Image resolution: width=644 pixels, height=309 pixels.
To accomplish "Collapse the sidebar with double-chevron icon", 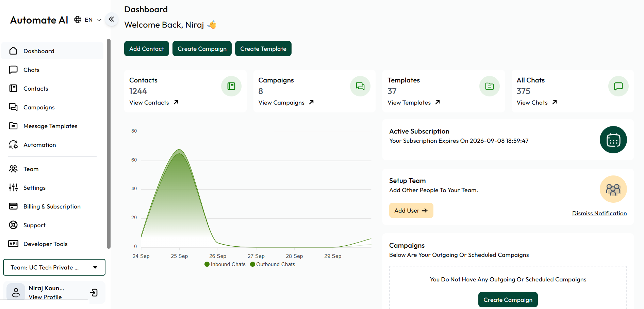I will click(x=112, y=19).
